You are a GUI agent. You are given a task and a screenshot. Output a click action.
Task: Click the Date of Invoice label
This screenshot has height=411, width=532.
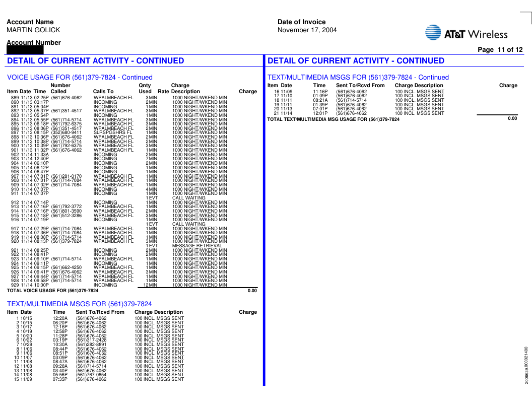pos(301,22)
